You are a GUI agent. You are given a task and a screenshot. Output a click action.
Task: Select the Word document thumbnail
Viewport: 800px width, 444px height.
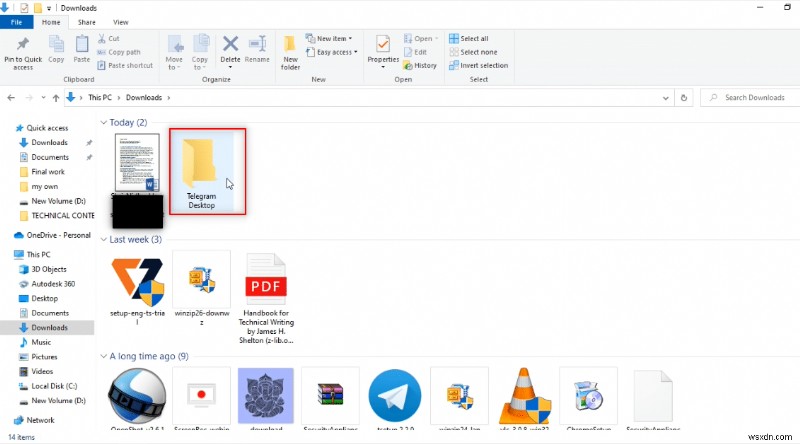pyautogui.click(x=137, y=162)
